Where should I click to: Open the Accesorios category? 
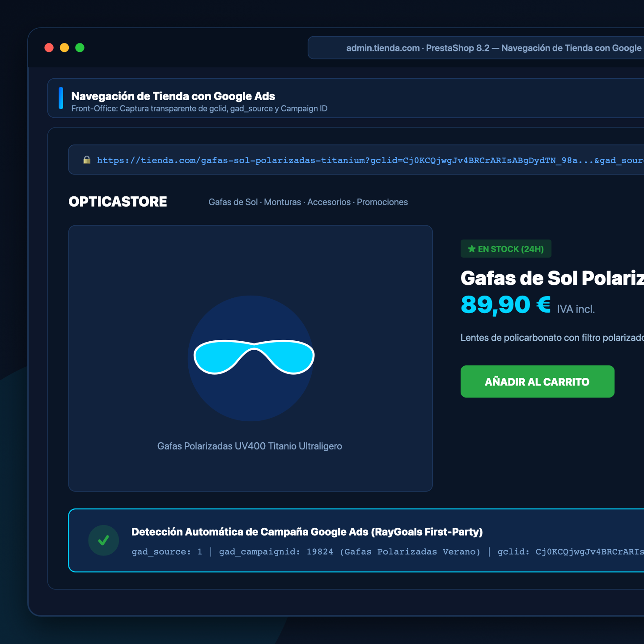pyautogui.click(x=329, y=202)
